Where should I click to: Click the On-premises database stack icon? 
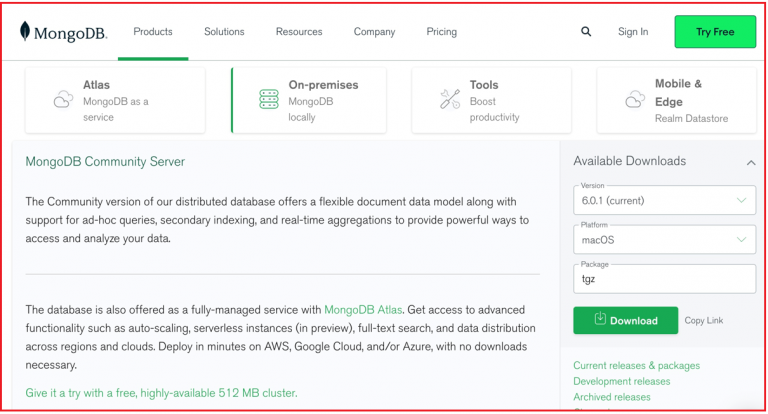pos(269,99)
